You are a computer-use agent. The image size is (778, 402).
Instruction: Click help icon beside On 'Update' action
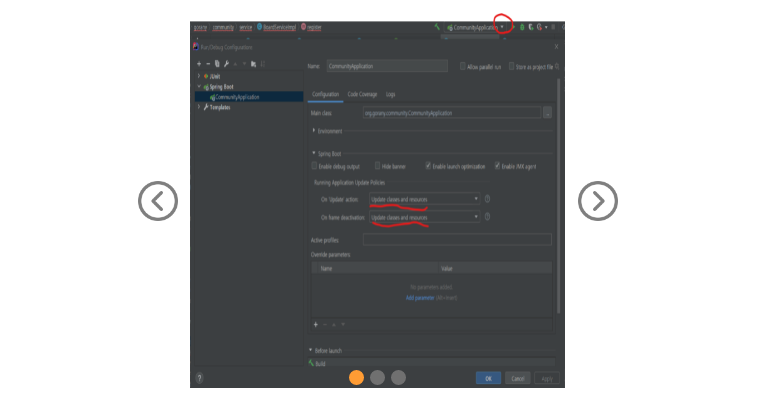click(x=487, y=199)
